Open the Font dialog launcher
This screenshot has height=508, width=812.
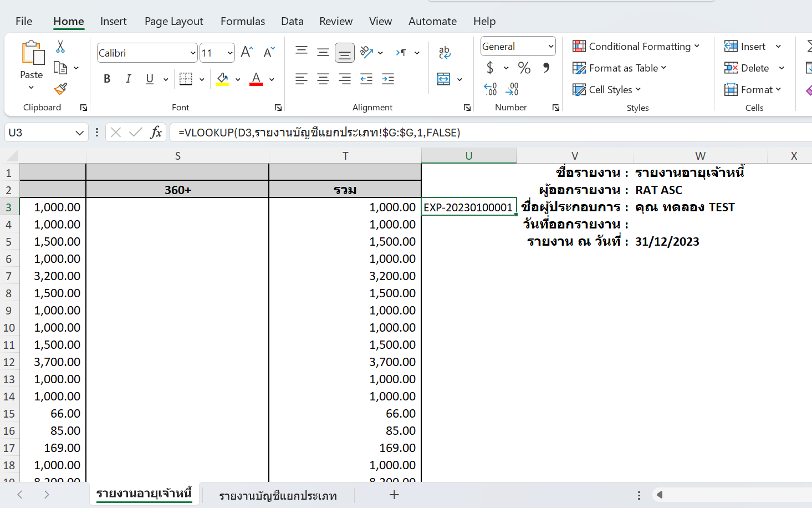tap(278, 108)
